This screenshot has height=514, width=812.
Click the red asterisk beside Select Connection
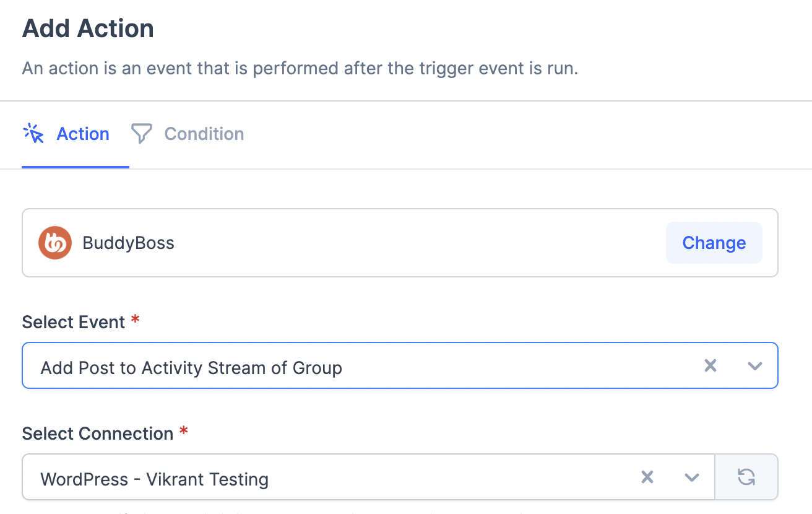tap(183, 432)
